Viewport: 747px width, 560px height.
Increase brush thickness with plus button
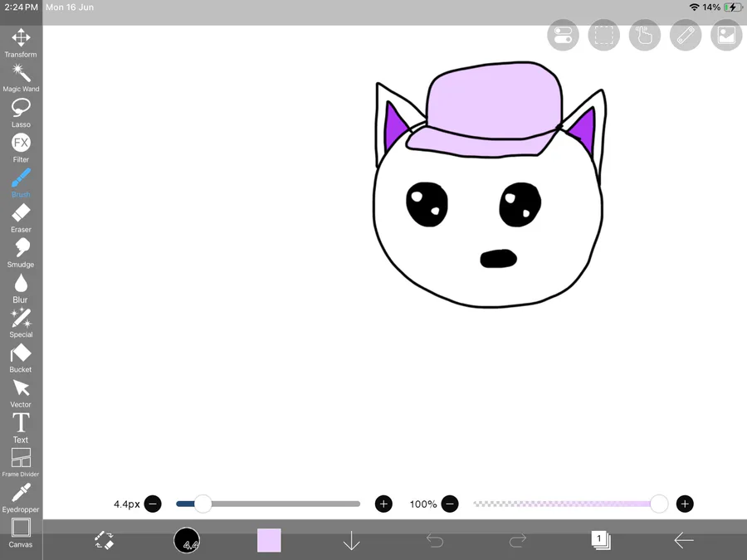coord(383,504)
